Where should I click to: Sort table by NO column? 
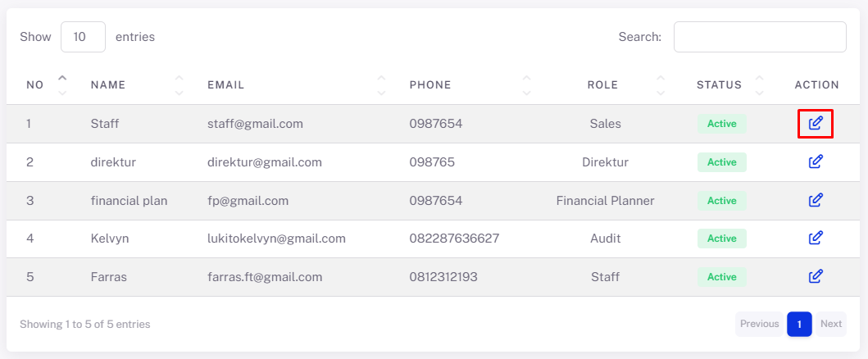point(62,84)
